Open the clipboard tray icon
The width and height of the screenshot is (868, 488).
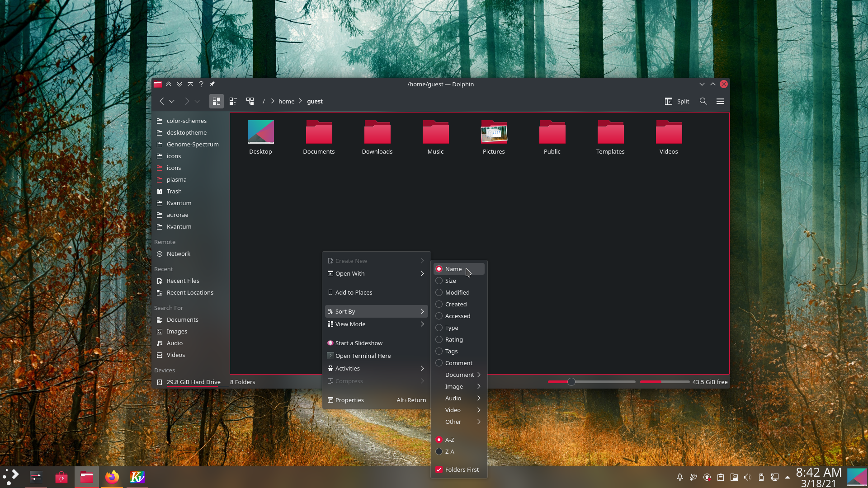click(721, 477)
